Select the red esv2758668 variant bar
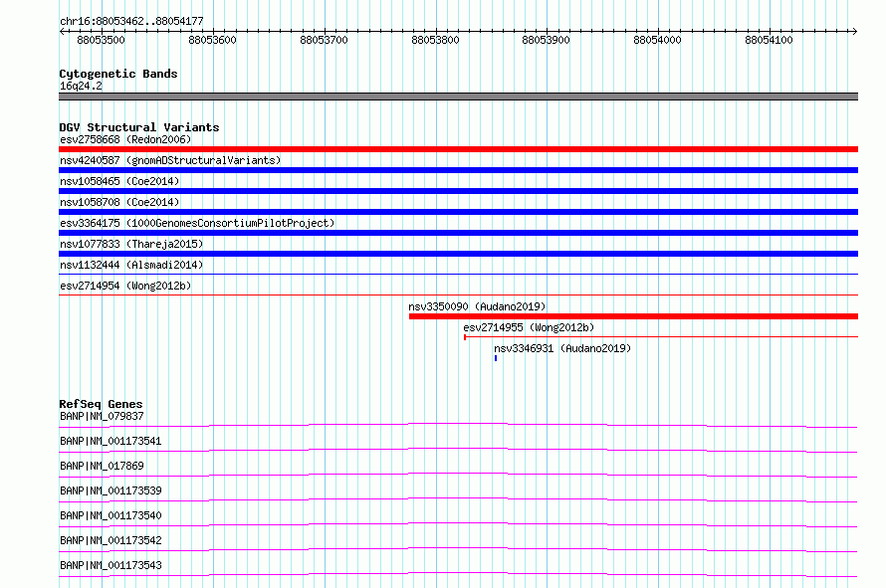The width and height of the screenshot is (886, 588). pos(458,149)
